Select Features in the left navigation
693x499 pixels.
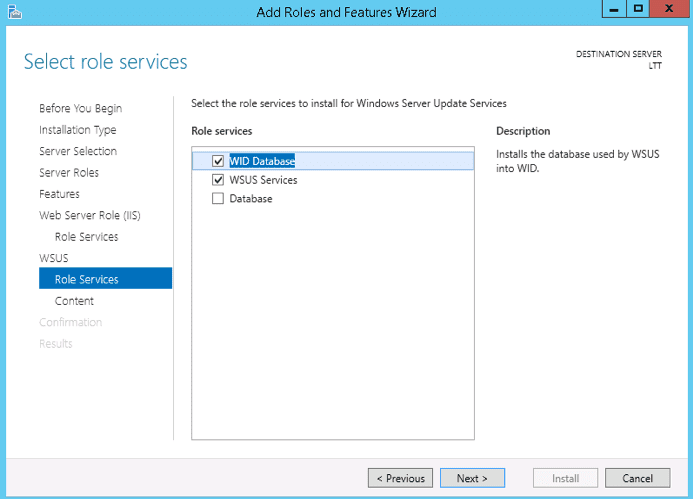(59, 194)
